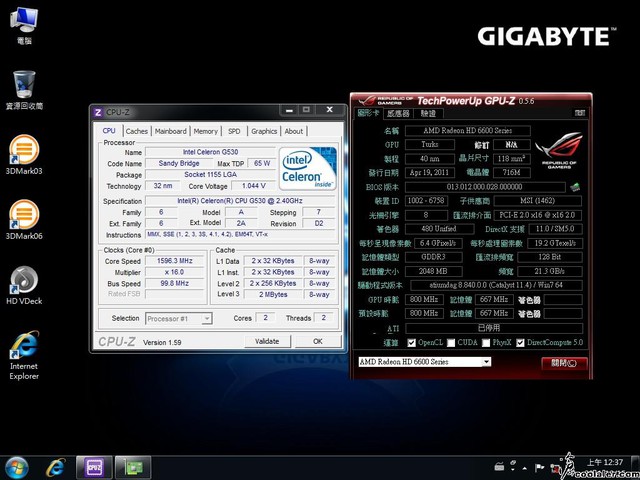Toggle the CUDA checkbox in GPU-Z
The image size is (640, 480).
click(451, 343)
